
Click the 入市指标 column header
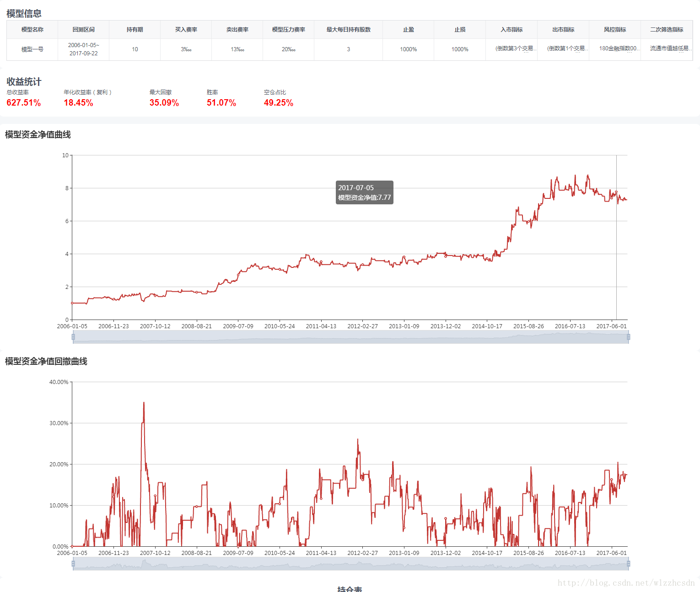pos(512,30)
